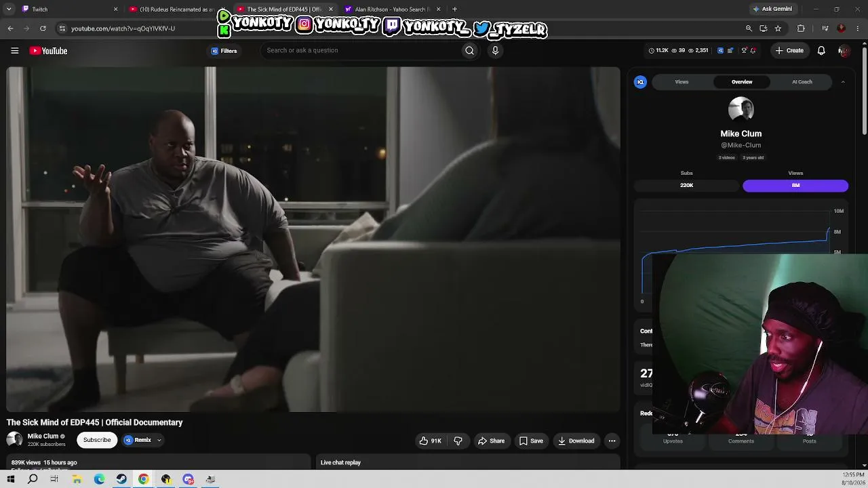Open a new browser tab
Screen dimensions: 868x488
pyautogui.click(x=454, y=9)
